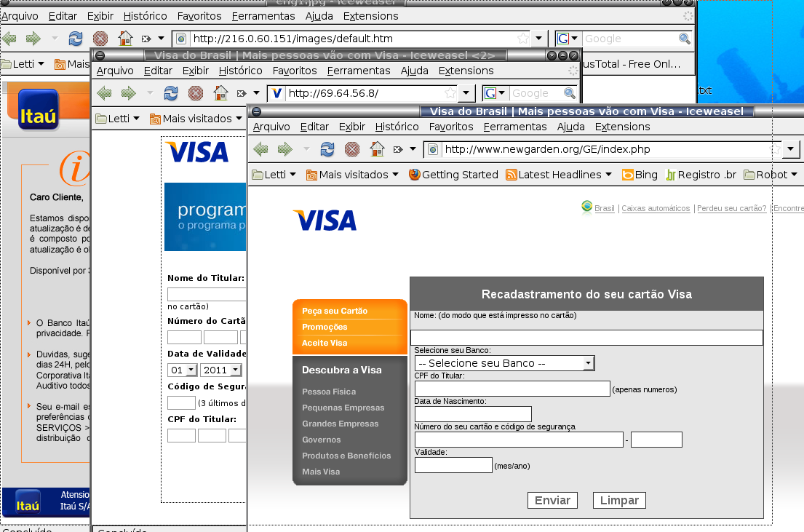Open Robot bookmark folder

coord(771,175)
